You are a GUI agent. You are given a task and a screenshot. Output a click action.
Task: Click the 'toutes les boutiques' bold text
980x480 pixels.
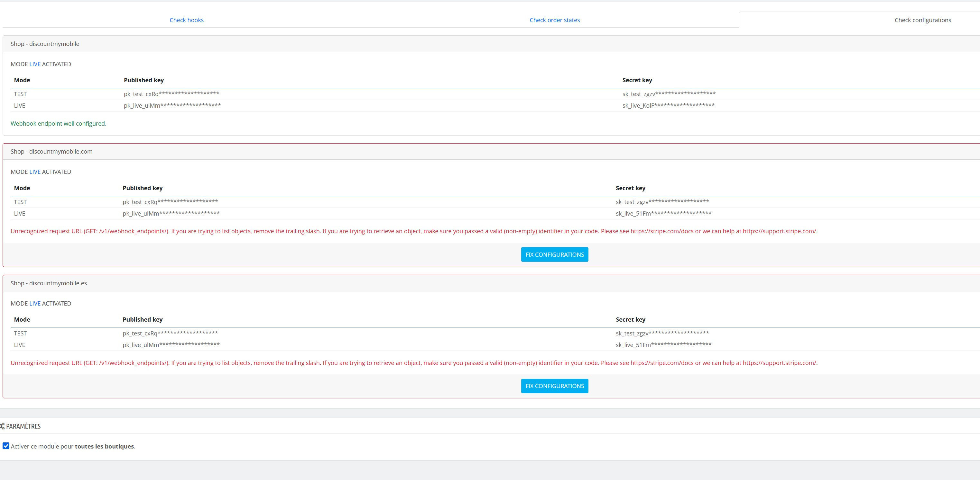(104, 447)
